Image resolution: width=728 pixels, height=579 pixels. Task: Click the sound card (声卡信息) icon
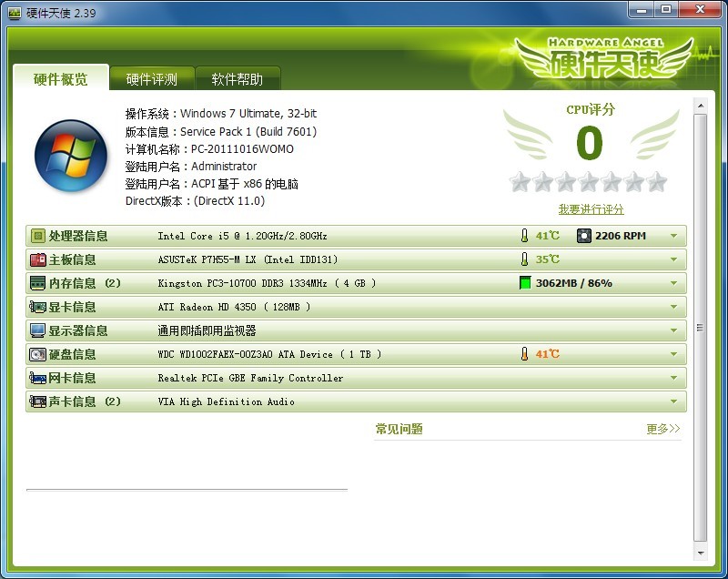coord(38,401)
